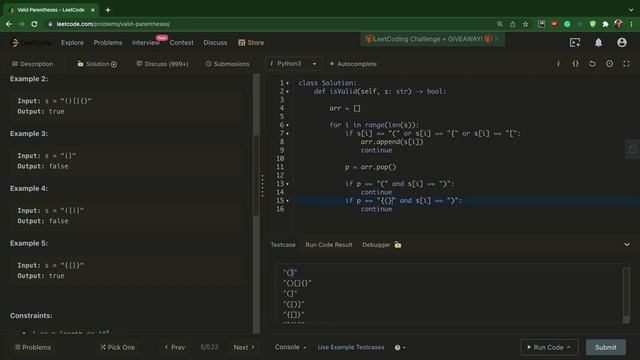
Task: Collapse the console panel chevron
Action: point(627,244)
